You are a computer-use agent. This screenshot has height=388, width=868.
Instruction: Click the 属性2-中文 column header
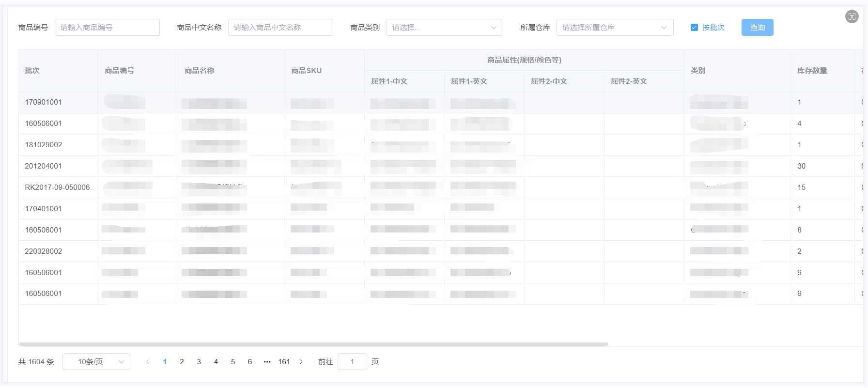[x=564, y=81]
